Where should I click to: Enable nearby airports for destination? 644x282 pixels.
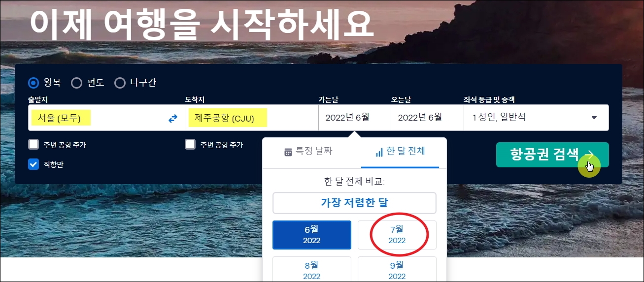[190, 144]
